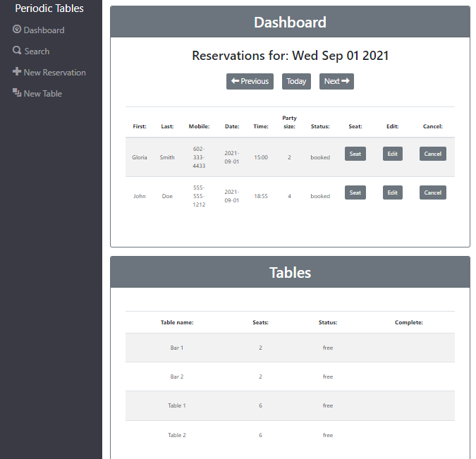
Task: Click the 'Party size:' column header
Action: pyautogui.click(x=290, y=122)
